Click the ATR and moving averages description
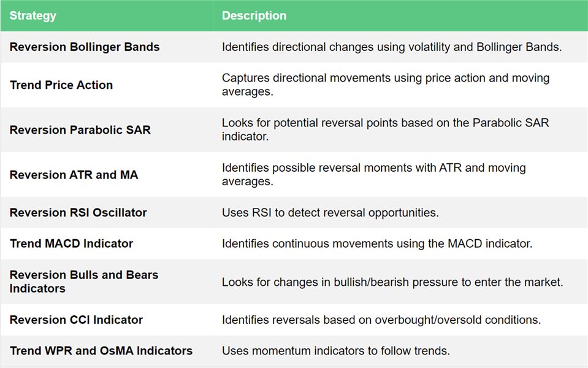The width and height of the screenshot is (588, 368). (x=373, y=174)
